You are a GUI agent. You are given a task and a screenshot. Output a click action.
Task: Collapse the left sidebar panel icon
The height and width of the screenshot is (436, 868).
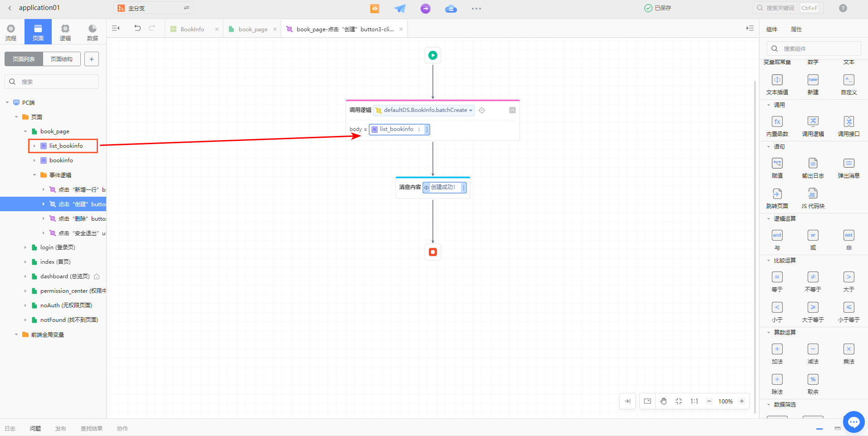tap(116, 28)
